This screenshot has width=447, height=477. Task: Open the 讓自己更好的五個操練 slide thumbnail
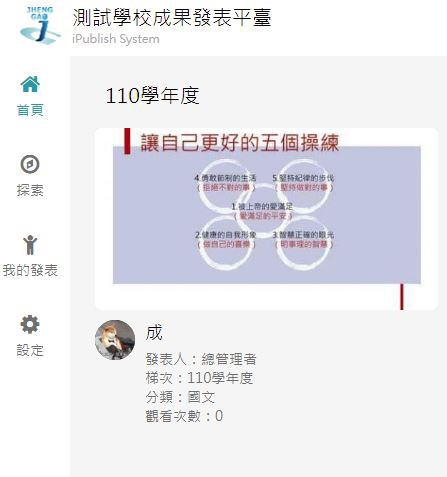[x=266, y=219]
